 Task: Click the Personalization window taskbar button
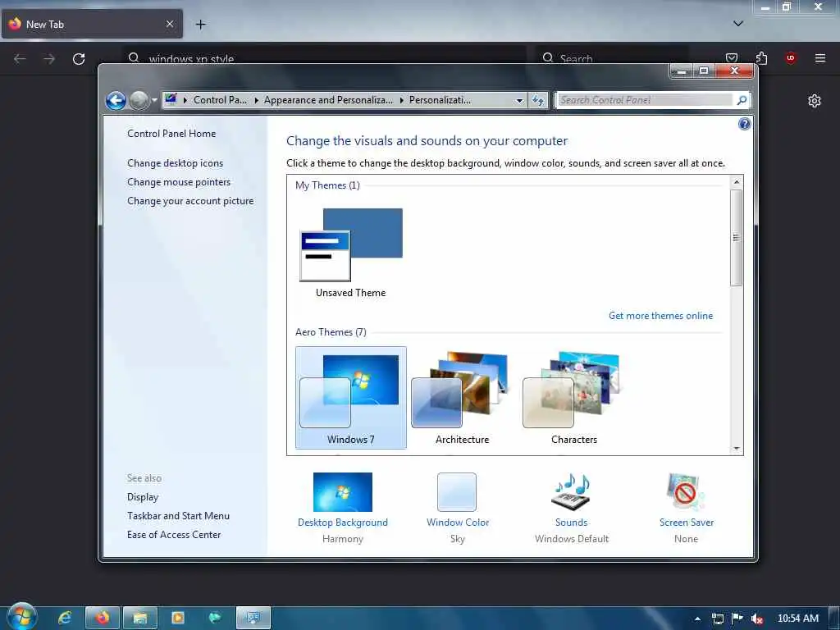[x=253, y=619]
